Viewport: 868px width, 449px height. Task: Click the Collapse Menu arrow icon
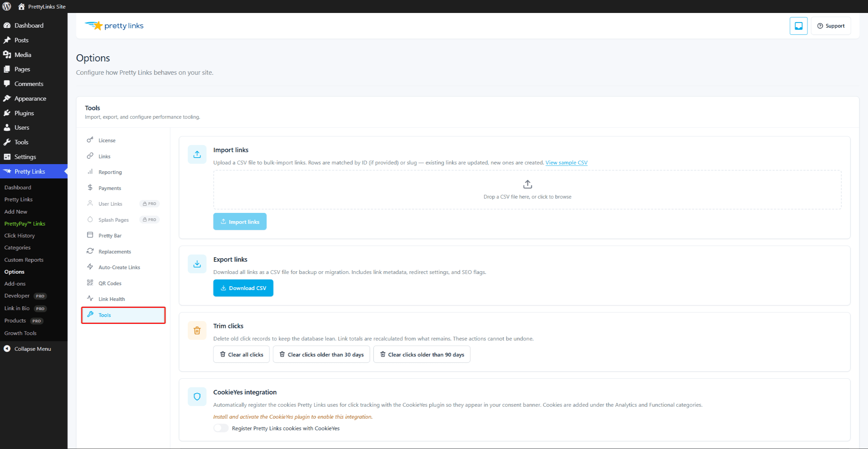click(x=7, y=349)
